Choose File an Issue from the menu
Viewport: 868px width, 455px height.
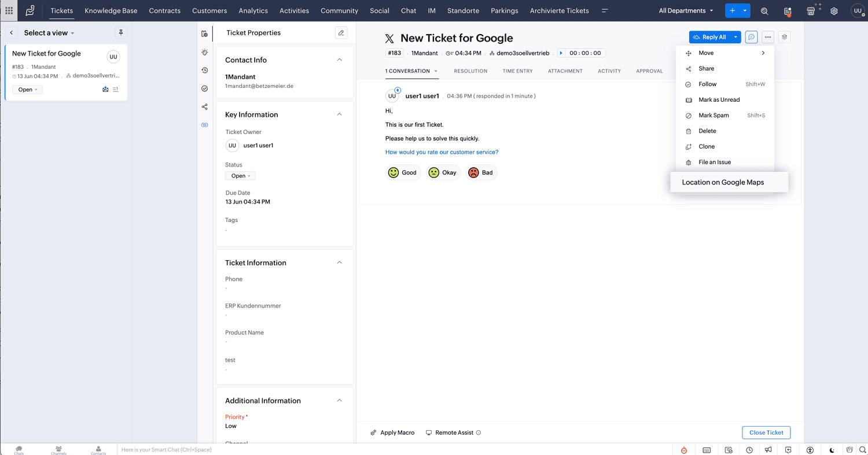(x=725, y=162)
